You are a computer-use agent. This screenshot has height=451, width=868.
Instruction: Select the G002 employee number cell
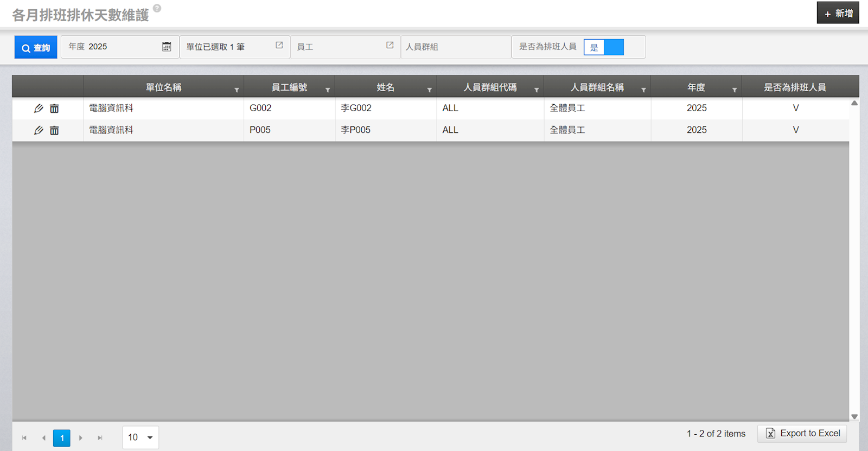tap(289, 108)
